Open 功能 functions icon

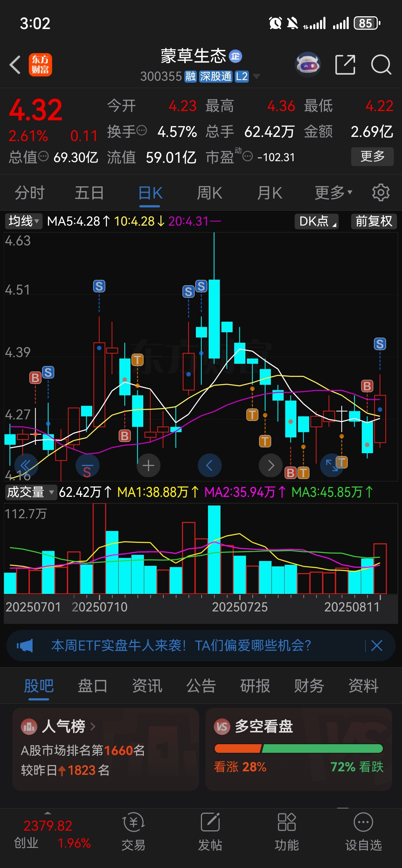pyautogui.click(x=287, y=831)
